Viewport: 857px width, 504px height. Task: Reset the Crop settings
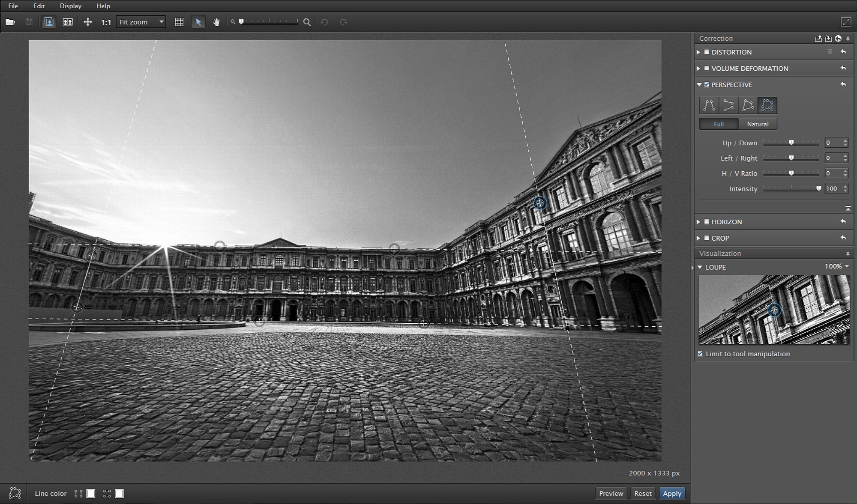[843, 238]
